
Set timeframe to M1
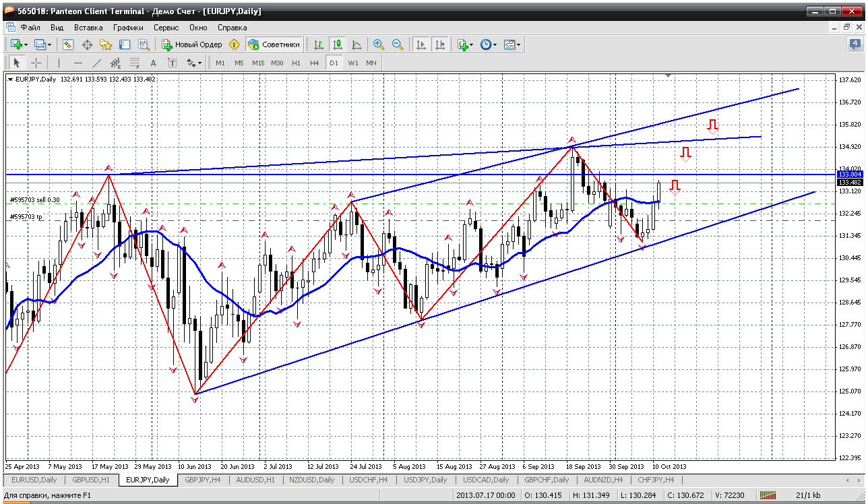[220, 63]
